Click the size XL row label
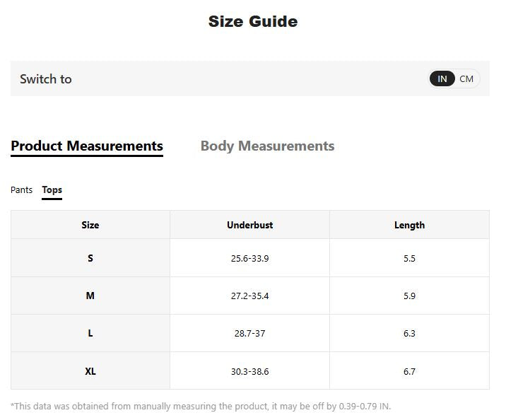This screenshot has height=420, width=506. tap(90, 371)
